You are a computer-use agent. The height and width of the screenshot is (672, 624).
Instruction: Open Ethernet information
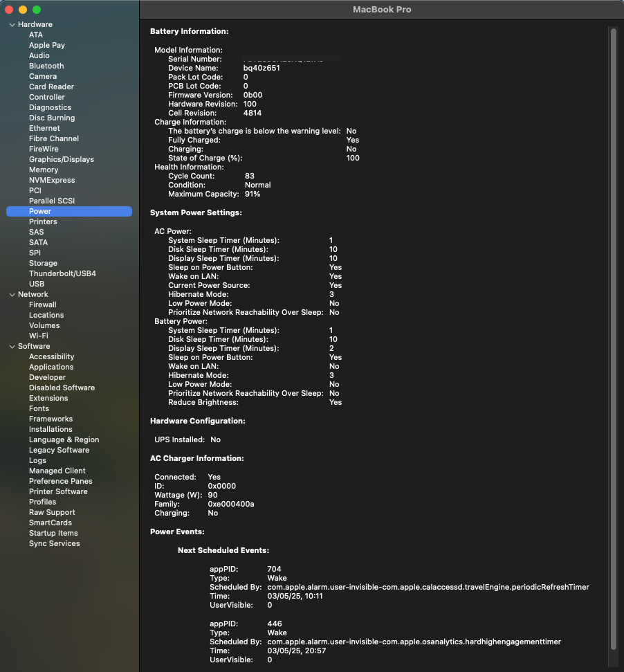pos(44,128)
